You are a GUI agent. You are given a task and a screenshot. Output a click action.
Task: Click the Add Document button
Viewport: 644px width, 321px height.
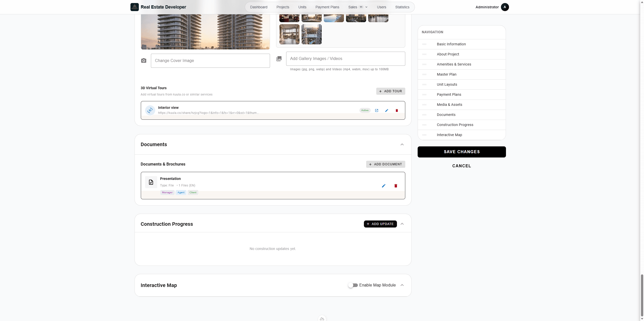[x=386, y=164]
